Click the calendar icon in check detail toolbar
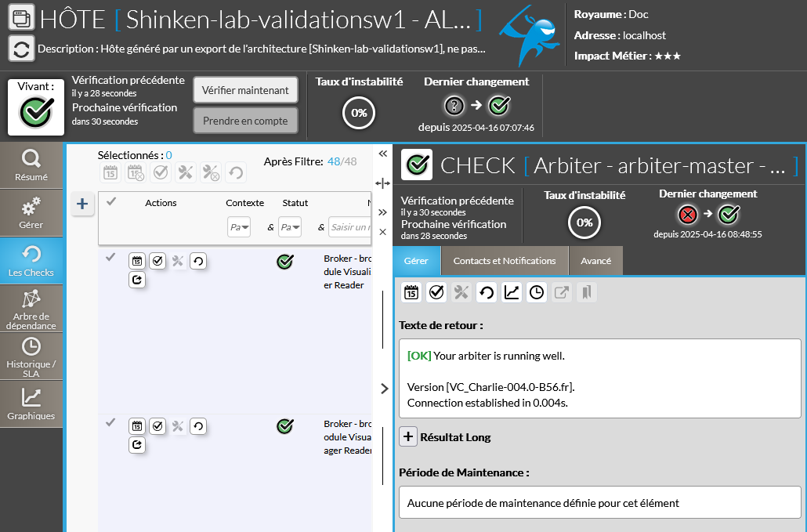Viewport: 807px width, 532px height. (411, 292)
